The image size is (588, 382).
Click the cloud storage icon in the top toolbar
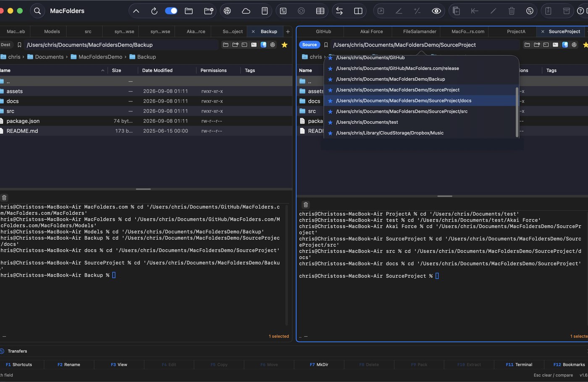click(x=246, y=11)
